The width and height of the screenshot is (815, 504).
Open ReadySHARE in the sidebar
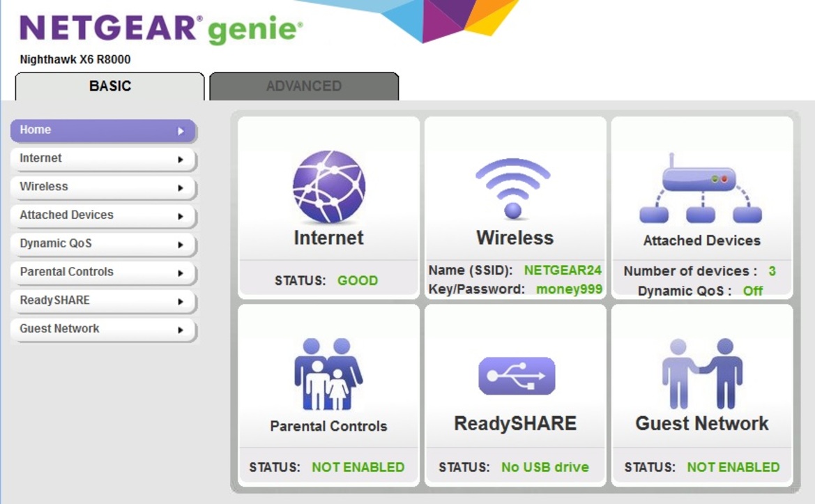point(103,301)
